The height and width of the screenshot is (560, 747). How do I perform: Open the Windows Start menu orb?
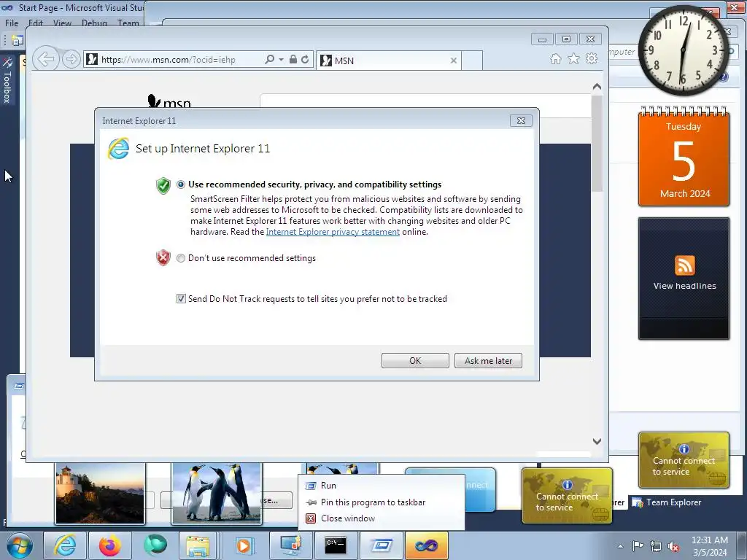[20, 545]
